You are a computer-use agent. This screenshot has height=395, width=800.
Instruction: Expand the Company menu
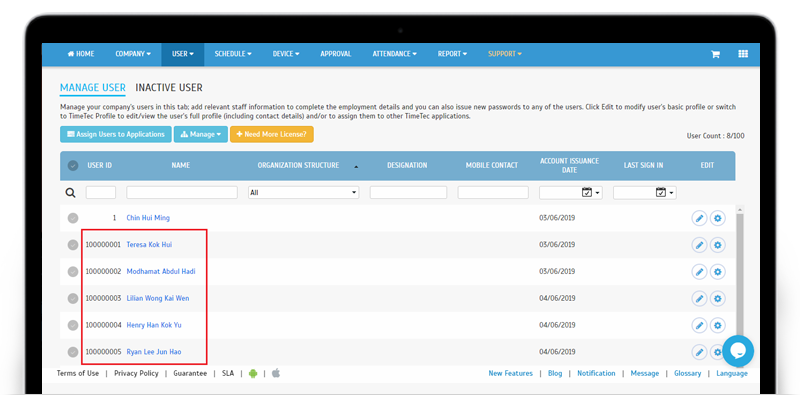133,54
